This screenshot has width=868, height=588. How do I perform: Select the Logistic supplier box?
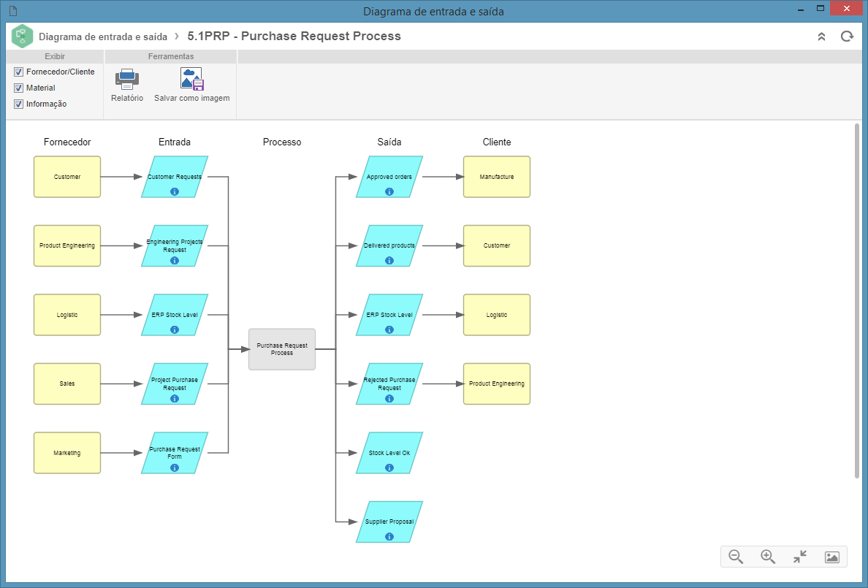(67, 315)
